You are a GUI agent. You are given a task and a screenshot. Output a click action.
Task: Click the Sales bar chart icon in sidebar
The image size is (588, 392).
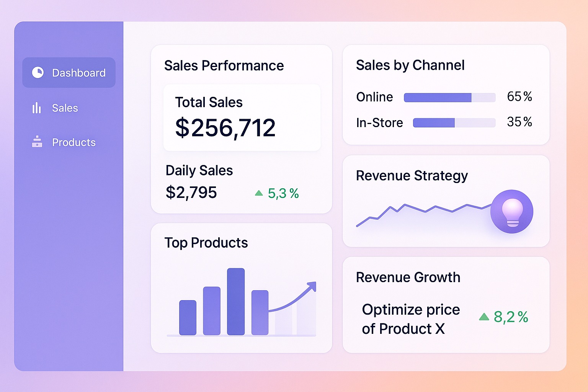(x=36, y=108)
